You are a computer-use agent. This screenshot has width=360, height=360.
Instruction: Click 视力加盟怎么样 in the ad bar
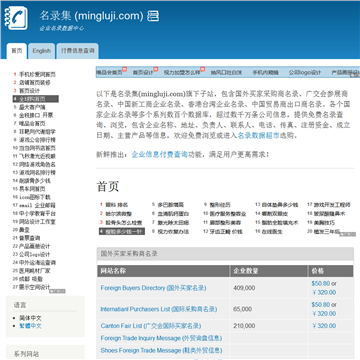182,72
